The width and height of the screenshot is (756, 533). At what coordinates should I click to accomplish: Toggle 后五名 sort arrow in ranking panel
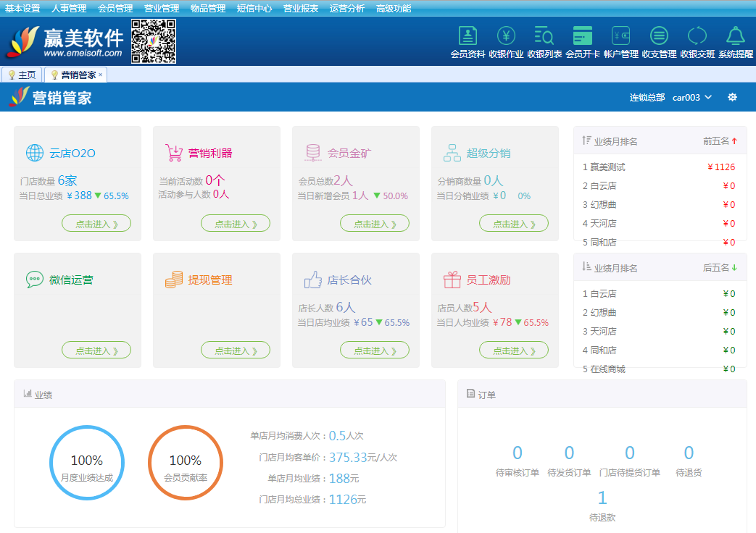734,268
